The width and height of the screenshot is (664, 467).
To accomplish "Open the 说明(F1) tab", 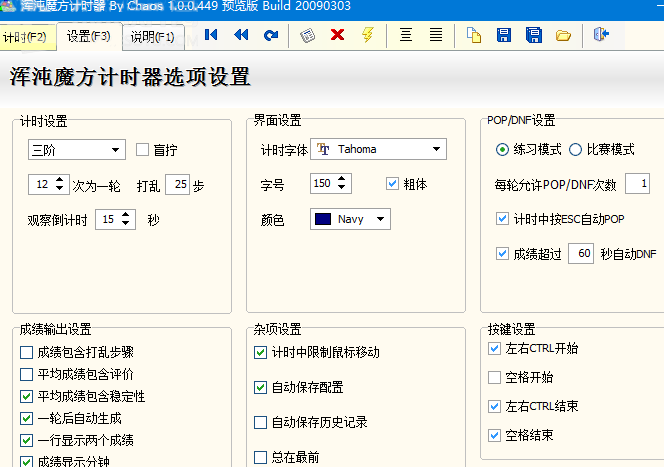I will click(152, 38).
